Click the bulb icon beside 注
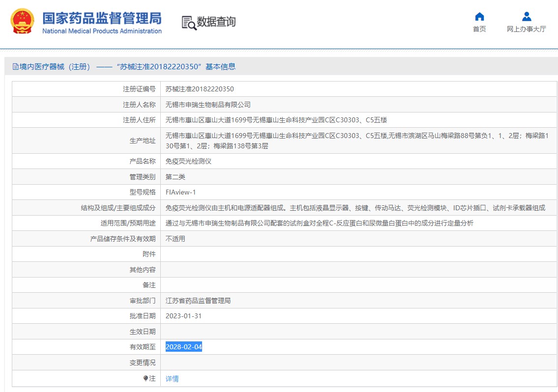 point(146,378)
